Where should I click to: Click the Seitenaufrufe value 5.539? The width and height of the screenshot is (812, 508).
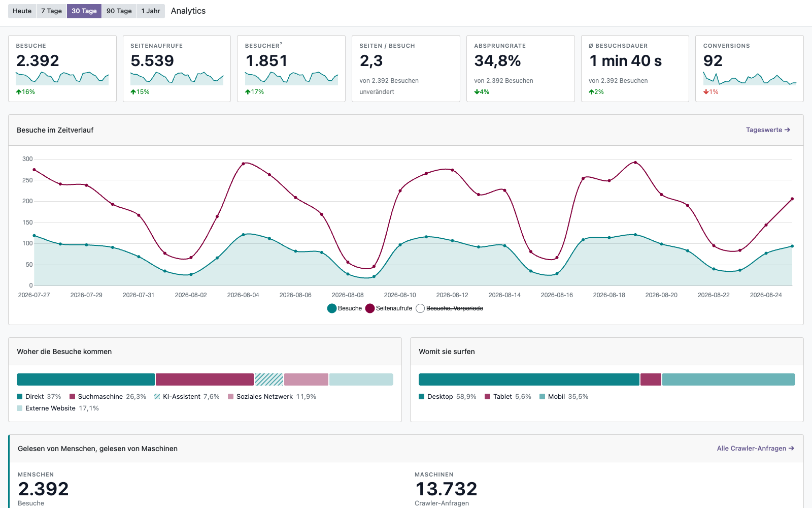[152, 61]
